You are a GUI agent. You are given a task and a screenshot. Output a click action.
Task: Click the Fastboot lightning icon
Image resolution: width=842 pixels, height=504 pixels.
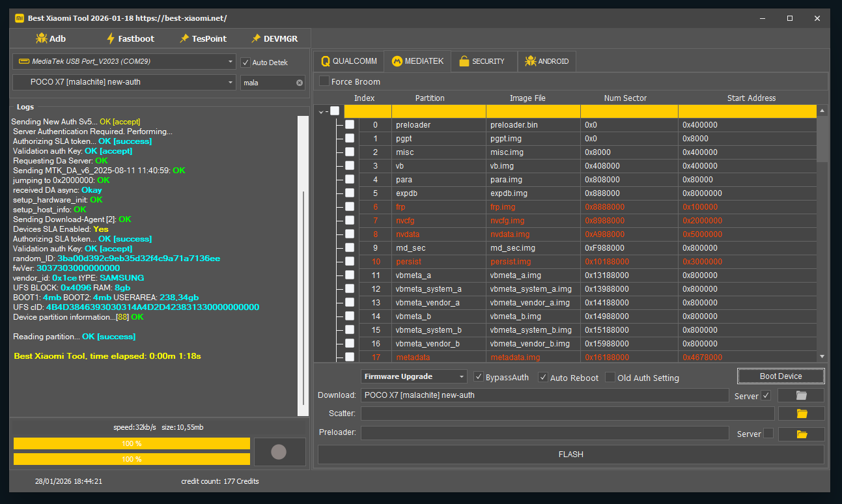111,38
